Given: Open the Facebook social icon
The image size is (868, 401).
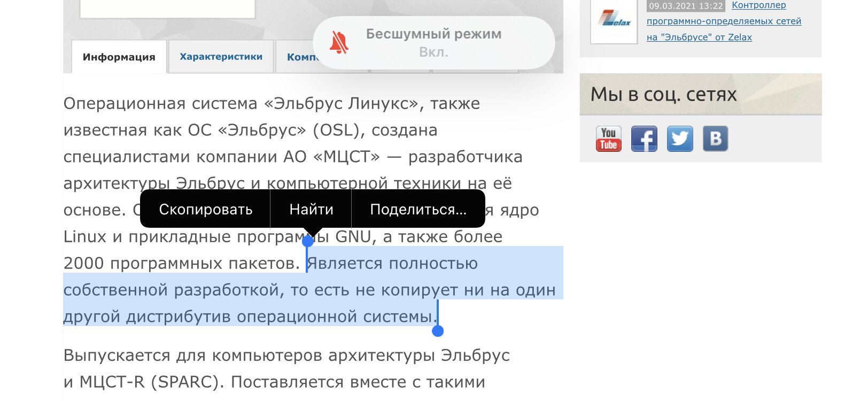Looking at the screenshot, I should (x=644, y=139).
